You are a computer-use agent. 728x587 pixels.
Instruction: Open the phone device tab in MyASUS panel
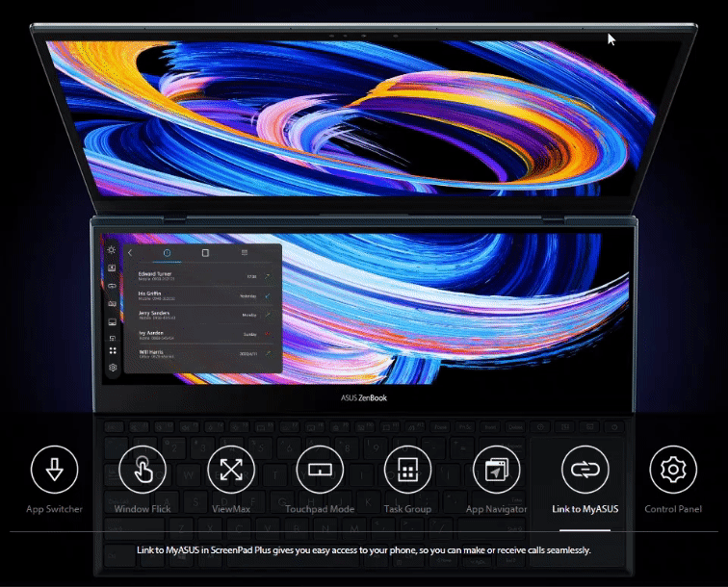pyautogui.click(x=205, y=253)
